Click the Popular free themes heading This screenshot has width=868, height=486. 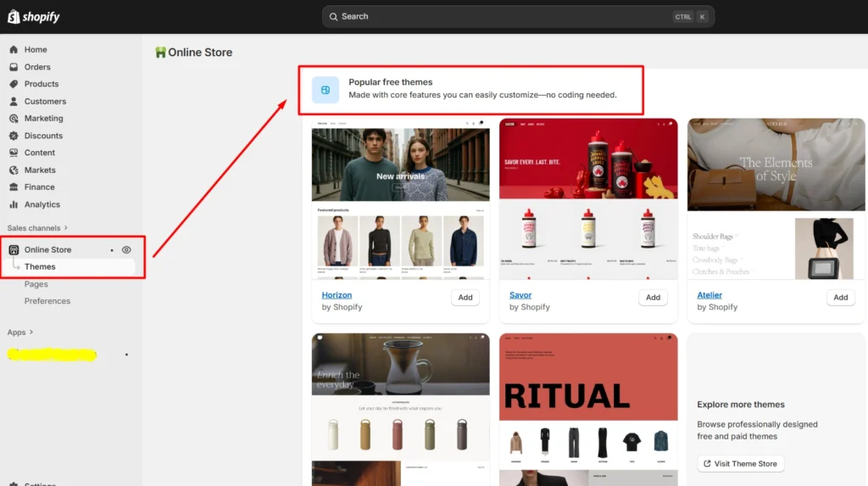(x=390, y=82)
